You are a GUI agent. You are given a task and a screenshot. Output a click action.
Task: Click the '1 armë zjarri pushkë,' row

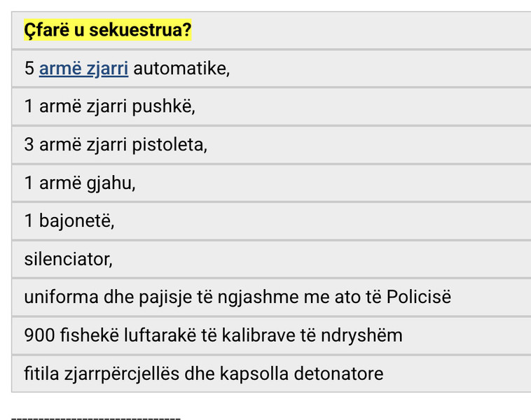[271, 106]
